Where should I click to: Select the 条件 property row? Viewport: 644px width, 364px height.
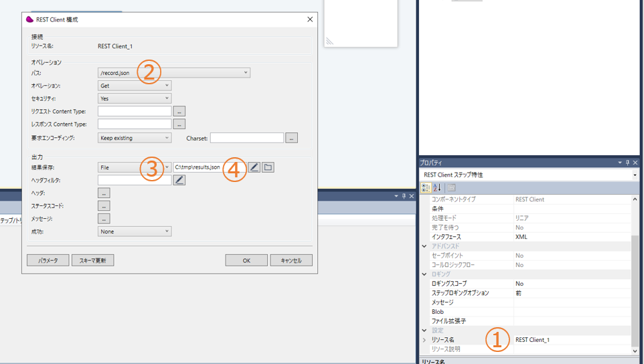tap(530, 209)
